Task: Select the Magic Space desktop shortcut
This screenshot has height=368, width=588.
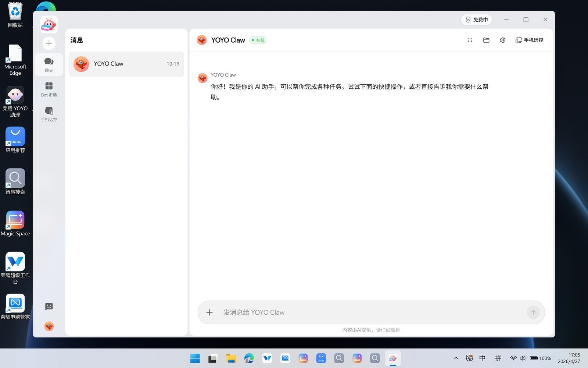Action: [x=15, y=223]
